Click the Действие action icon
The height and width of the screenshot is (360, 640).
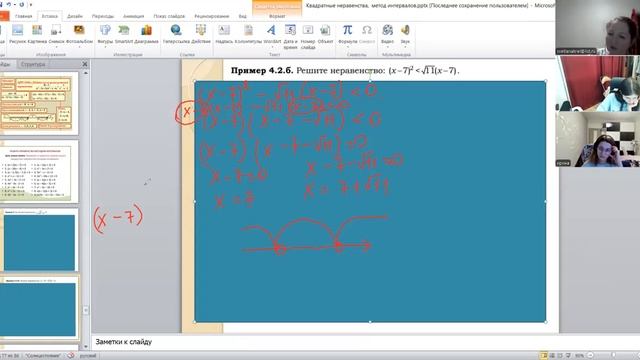point(200,33)
